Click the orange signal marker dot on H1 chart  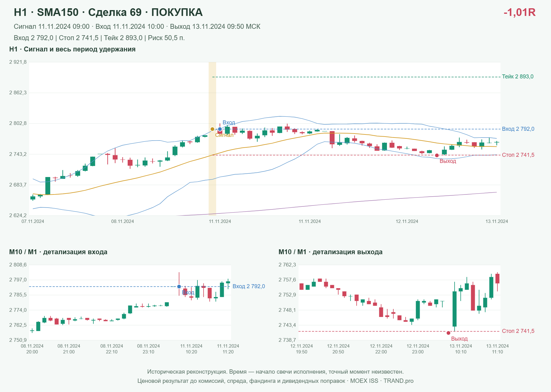pos(212,129)
